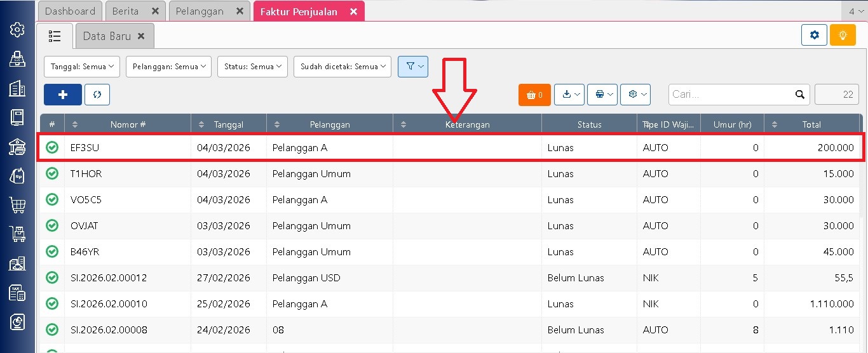Expand the Tanggal: Semua filter dropdown
The image size is (868, 353).
coord(82,67)
